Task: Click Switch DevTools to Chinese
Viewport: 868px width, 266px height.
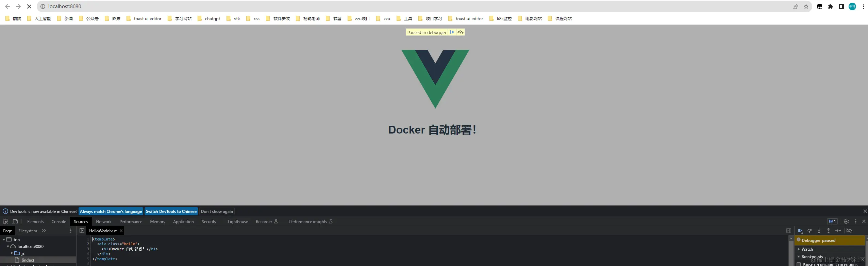Action: (x=171, y=211)
